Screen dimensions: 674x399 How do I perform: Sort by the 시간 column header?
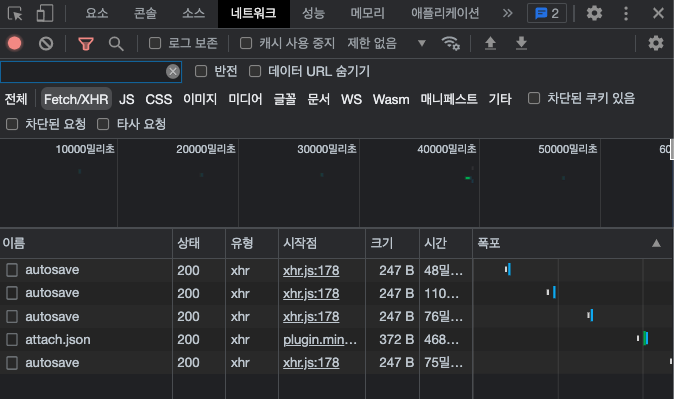(446, 243)
